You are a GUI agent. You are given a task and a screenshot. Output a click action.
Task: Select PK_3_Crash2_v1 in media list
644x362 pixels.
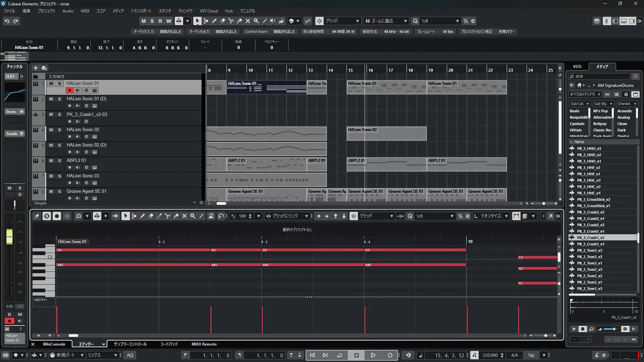click(590, 231)
